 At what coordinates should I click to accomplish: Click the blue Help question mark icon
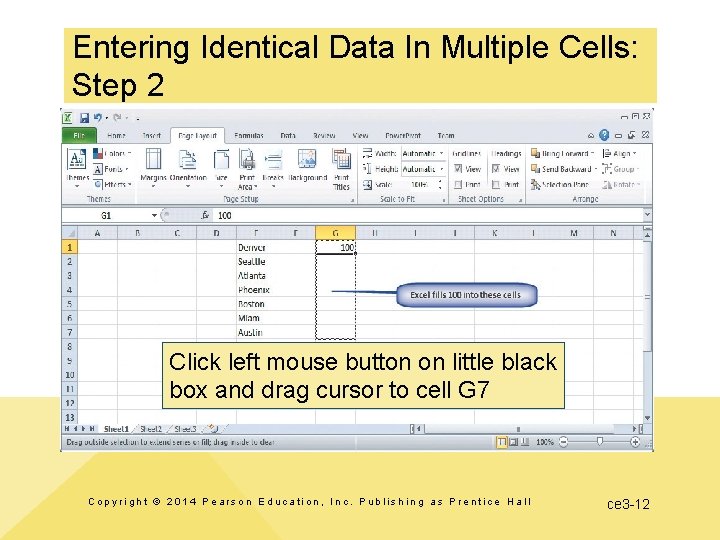[x=604, y=135]
